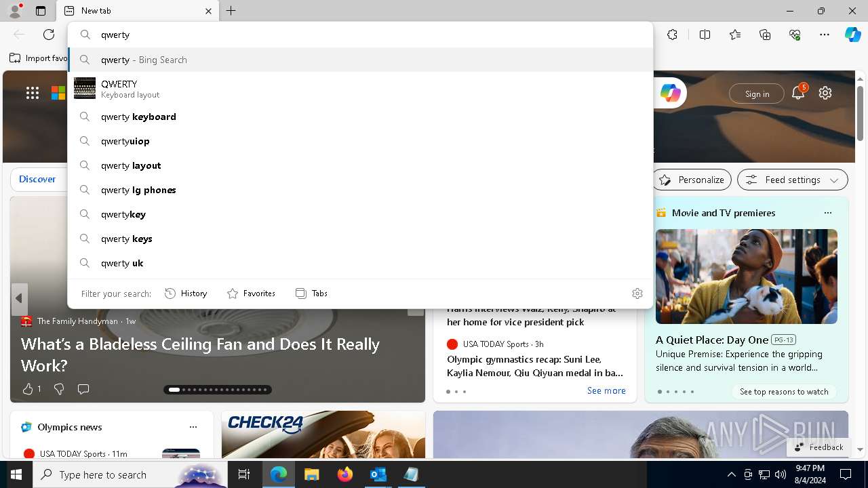868x488 pixels.
Task: Open File Explorer from taskbar
Action: pyautogui.click(x=311, y=474)
